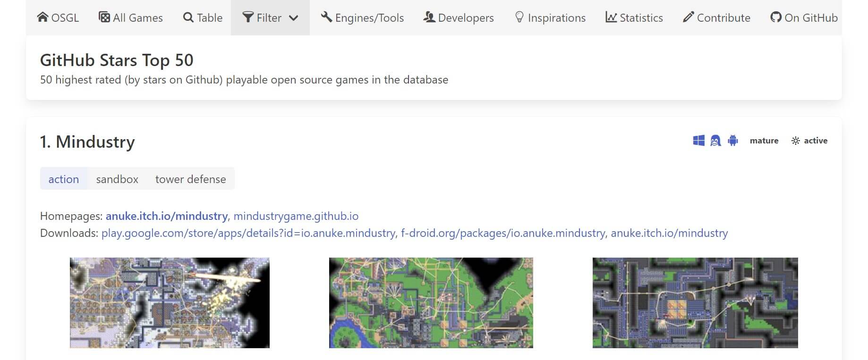Open mindustrygame.github.io homepage link
This screenshot has width=868, height=360.
click(x=296, y=216)
